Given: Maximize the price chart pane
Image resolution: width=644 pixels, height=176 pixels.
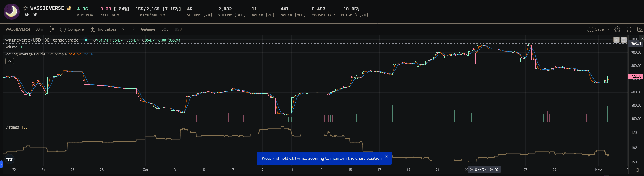Looking at the screenshot, I should [x=624, y=40].
